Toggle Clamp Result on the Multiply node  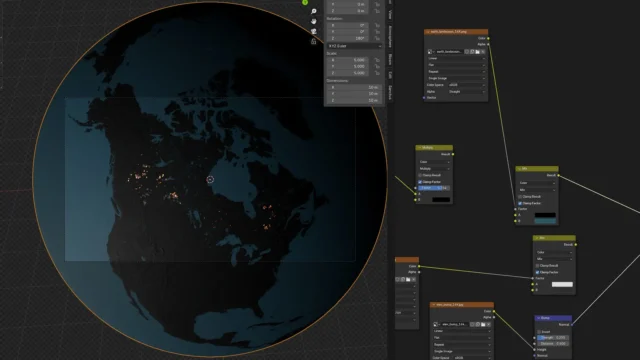click(x=420, y=175)
